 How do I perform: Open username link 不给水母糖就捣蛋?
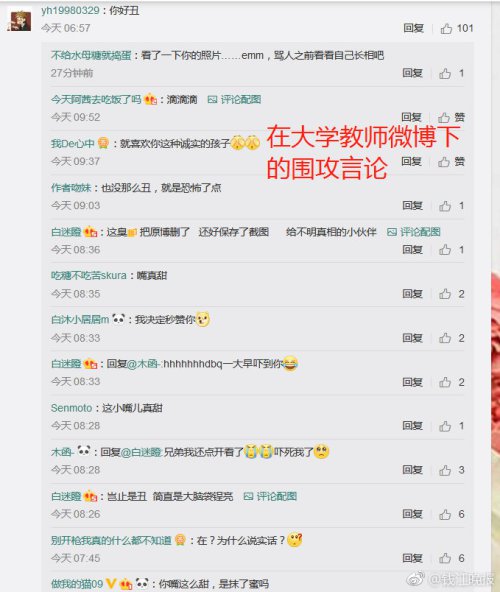coord(91,56)
